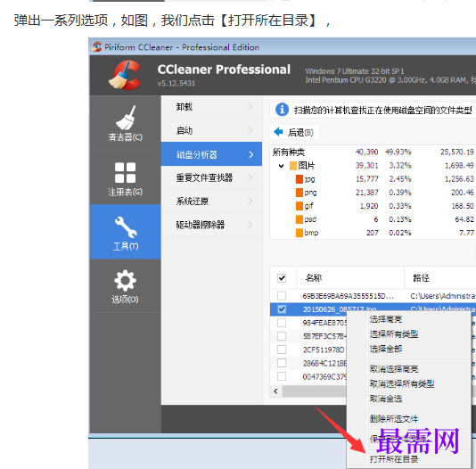Image resolution: width=476 pixels, height=469 pixels.
Task: Choose 选择全部 from context menu
Action: [x=386, y=349]
